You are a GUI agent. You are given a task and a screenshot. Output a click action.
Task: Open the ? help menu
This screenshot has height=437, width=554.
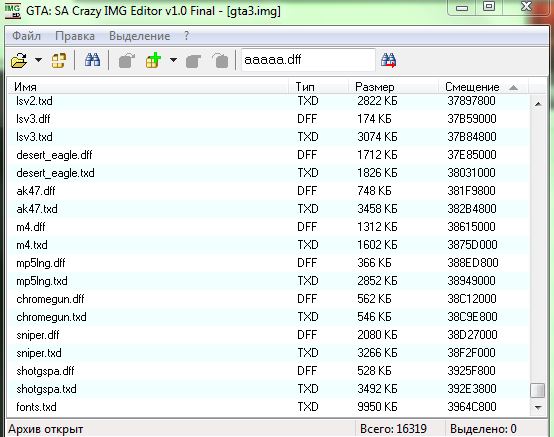tap(187, 36)
